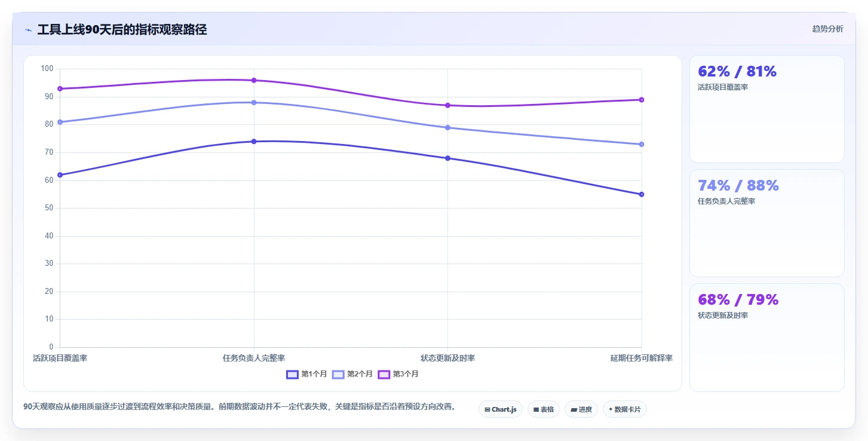Click the 数据卡片 tag star icon
868x441 pixels.
(611, 409)
